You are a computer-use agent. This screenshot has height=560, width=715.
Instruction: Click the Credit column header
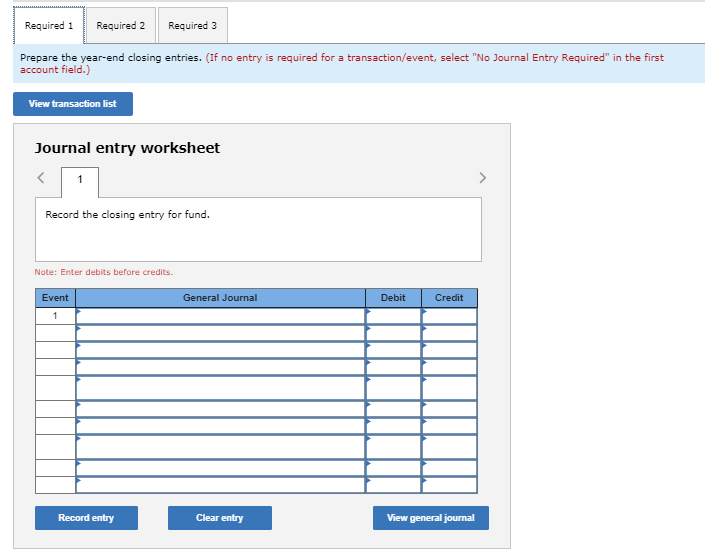click(449, 298)
